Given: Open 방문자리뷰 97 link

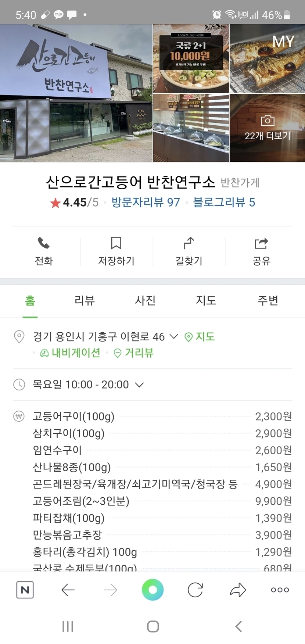Looking at the screenshot, I should (x=146, y=203).
